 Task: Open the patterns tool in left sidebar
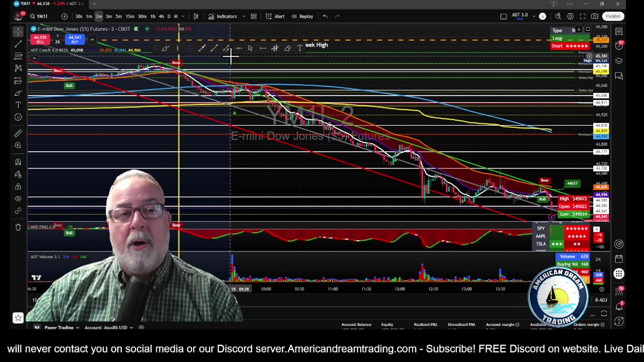coord(18,68)
